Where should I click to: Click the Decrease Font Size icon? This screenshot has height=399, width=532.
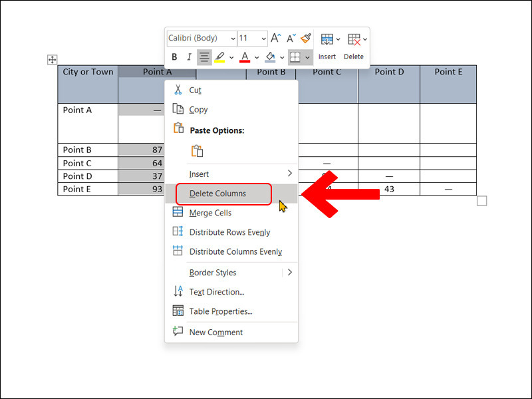tap(291, 39)
